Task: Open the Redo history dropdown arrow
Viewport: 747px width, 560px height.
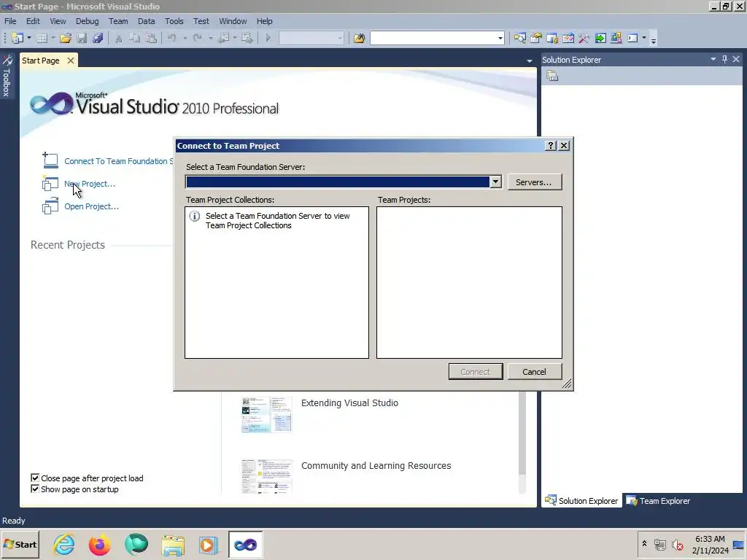Action: [x=210, y=38]
